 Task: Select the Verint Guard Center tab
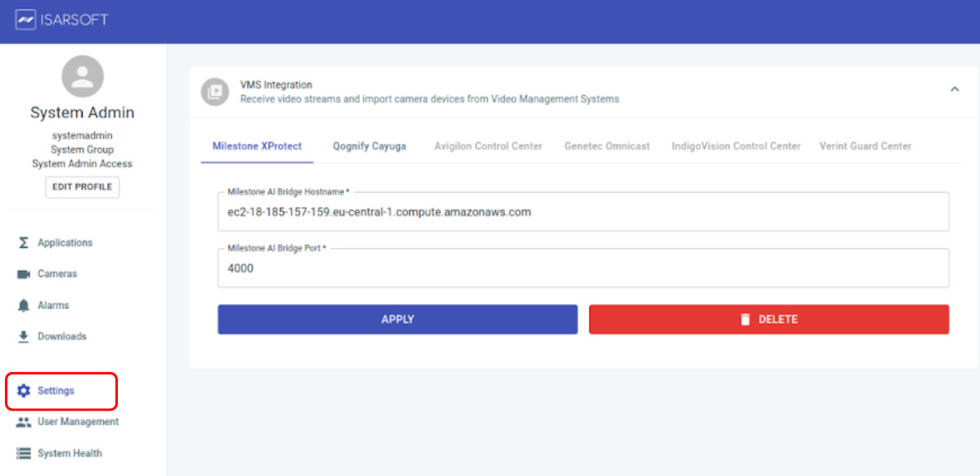click(865, 146)
